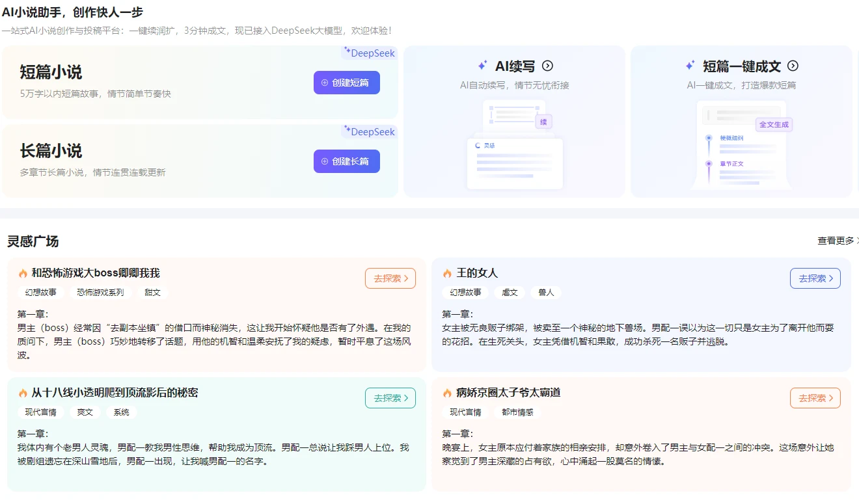Expand more inspirations with the "查看更多" chevron

coord(837,241)
